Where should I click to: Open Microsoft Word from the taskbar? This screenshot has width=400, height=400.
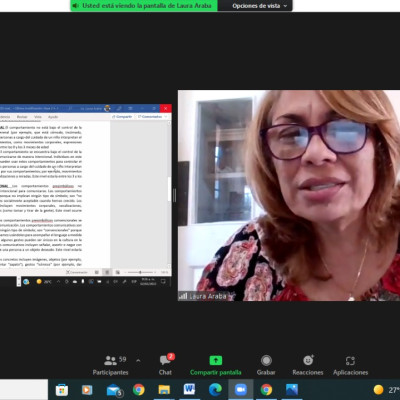pos(189,389)
